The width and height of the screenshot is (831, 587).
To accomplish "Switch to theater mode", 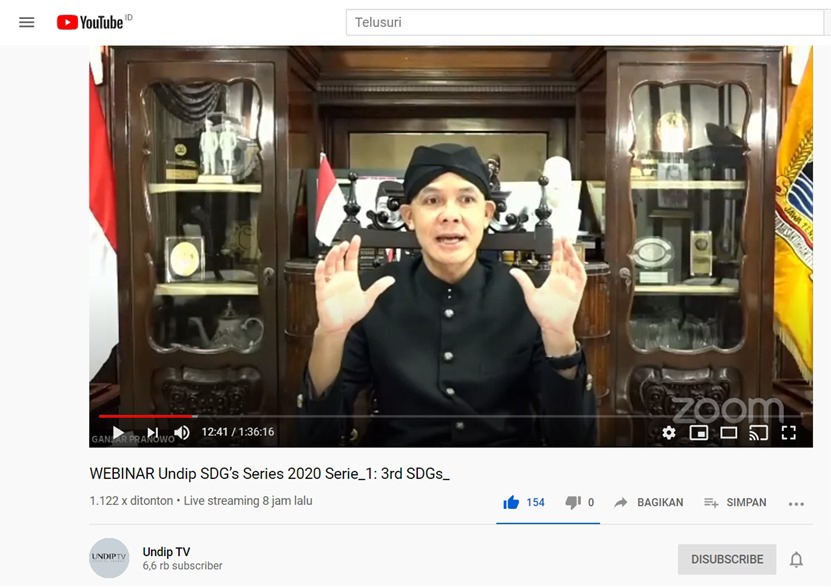I will point(729,433).
